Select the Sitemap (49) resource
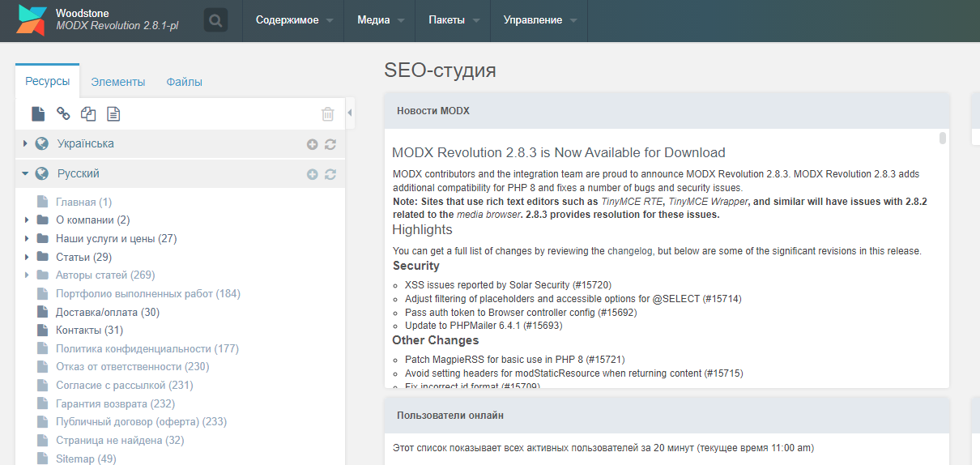Viewport: 980px width, 465px height. click(86, 459)
